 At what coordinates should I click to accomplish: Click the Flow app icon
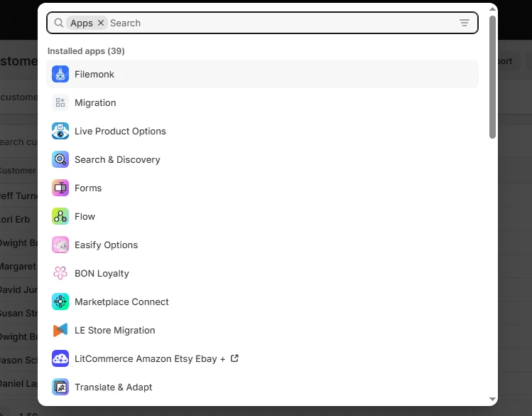(60, 216)
